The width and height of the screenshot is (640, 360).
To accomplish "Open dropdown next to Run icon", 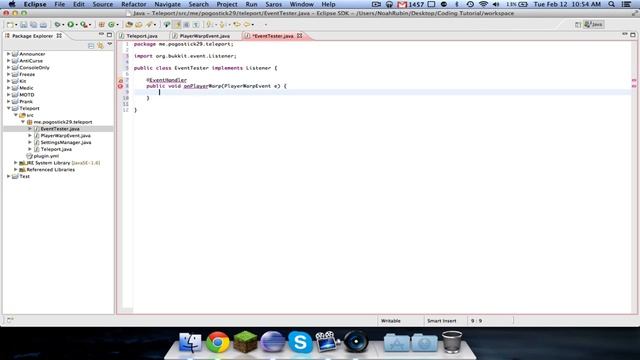I will click(76, 25).
